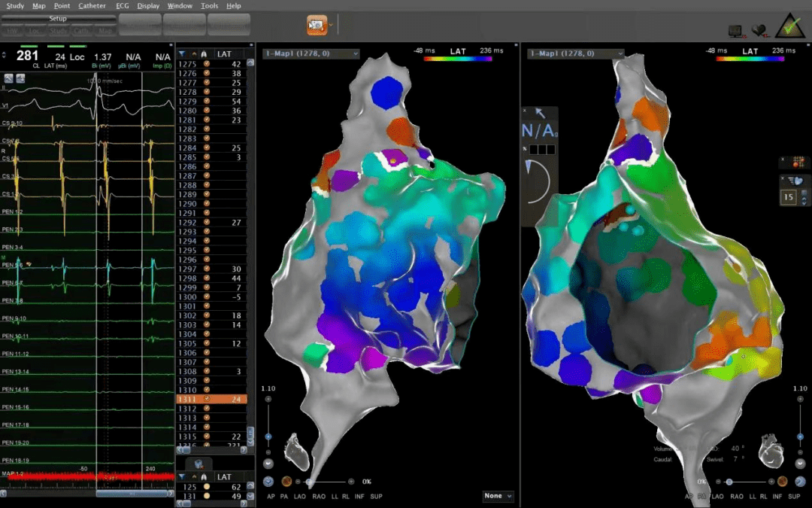Open the Catheter menu
The image size is (812, 508).
[x=92, y=5]
